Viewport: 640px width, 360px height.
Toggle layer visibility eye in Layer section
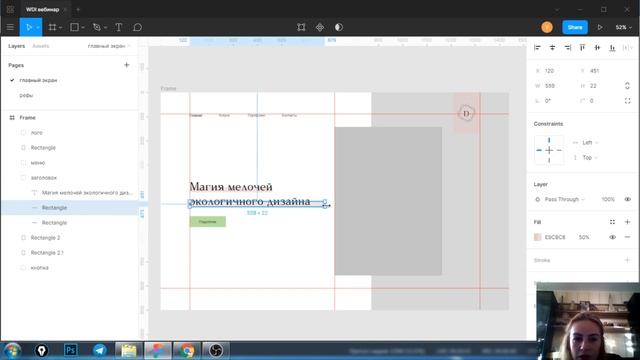[x=627, y=199]
